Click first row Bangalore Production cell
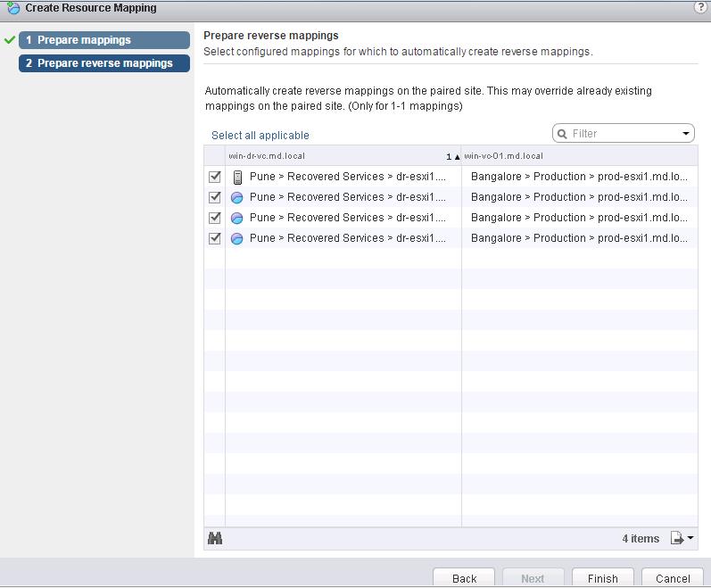Viewport: 711px width, 588px height. 580,177
